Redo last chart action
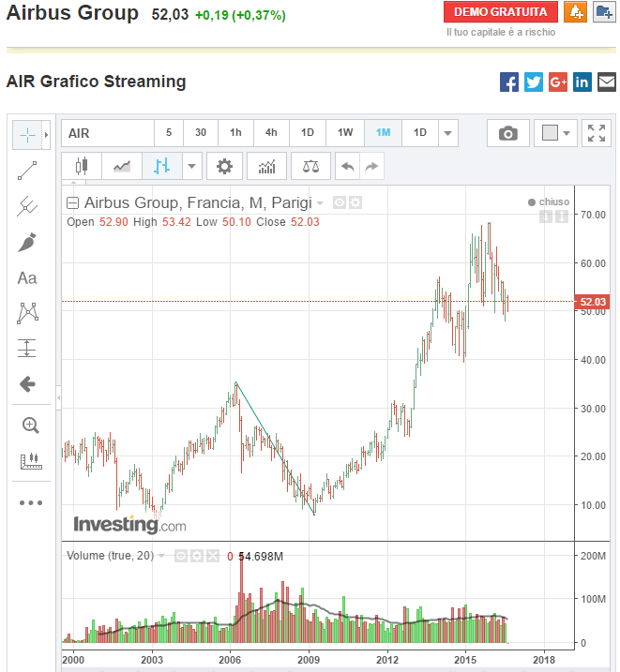The width and height of the screenshot is (620, 672). pos(371,166)
